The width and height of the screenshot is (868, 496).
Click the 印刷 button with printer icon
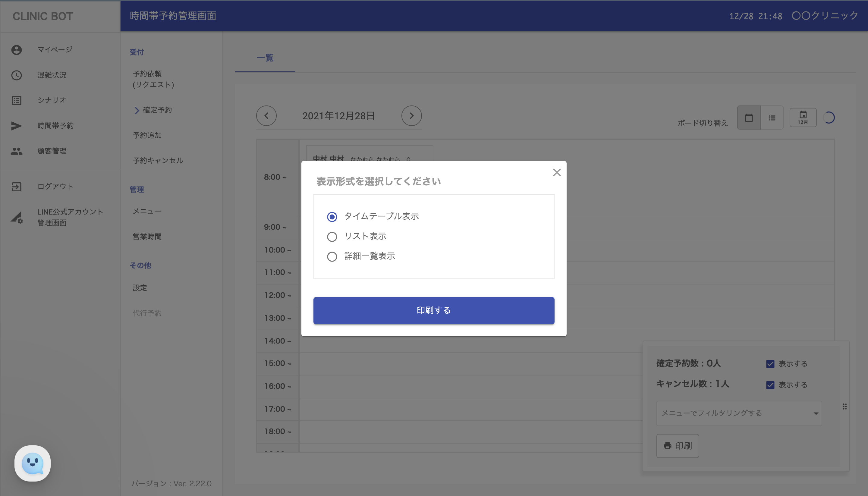[677, 446]
